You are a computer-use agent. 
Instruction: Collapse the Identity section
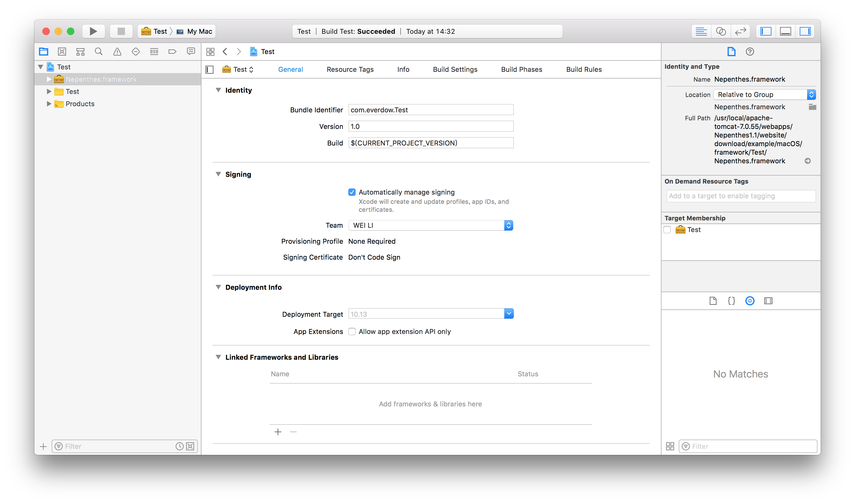point(218,90)
